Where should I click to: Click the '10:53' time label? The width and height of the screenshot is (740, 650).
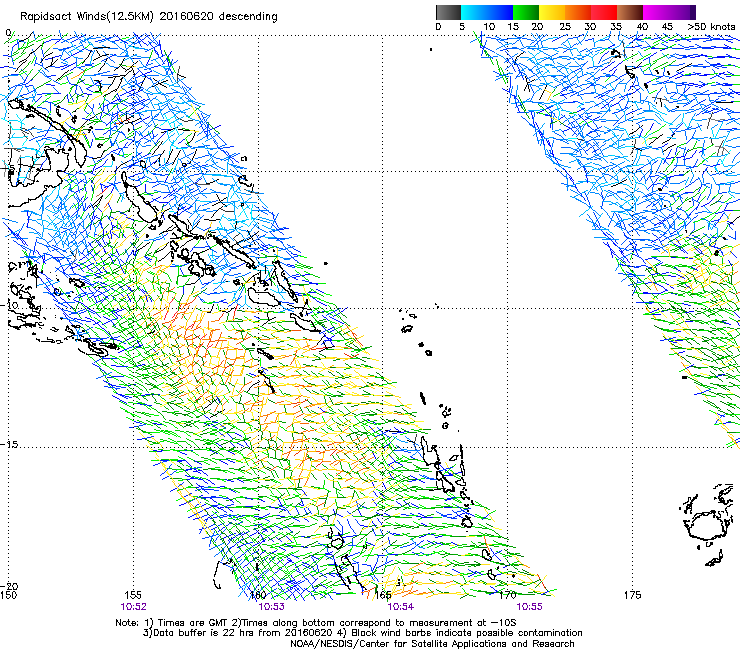(x=271, y=607)
